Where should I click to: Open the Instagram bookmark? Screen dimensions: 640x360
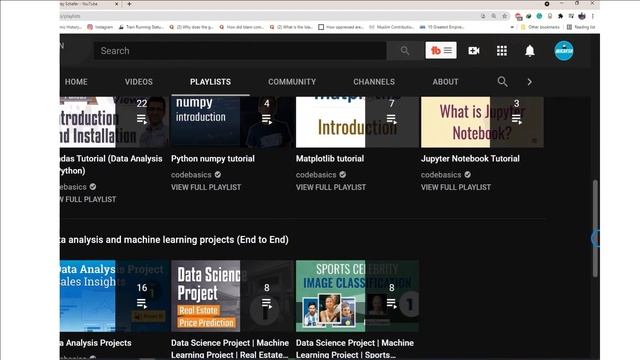point(100,27)
